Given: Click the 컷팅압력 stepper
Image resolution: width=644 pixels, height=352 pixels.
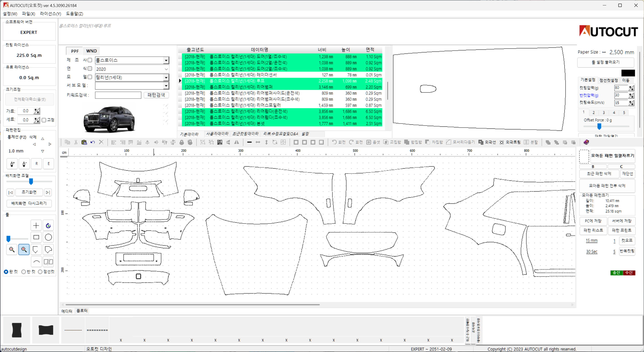Looking at the screenshot, I should pos(631,88).
